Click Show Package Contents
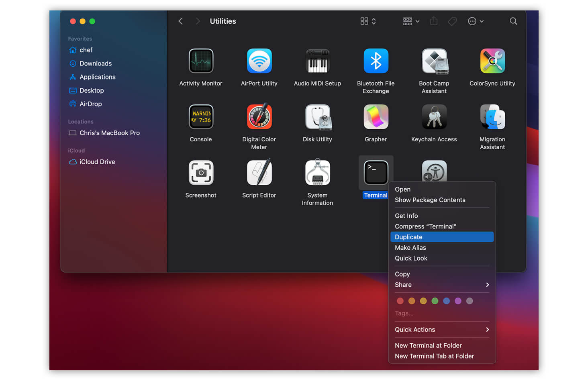Image resolution: width=588 pixels, height=381 pixels. point(430,200)
